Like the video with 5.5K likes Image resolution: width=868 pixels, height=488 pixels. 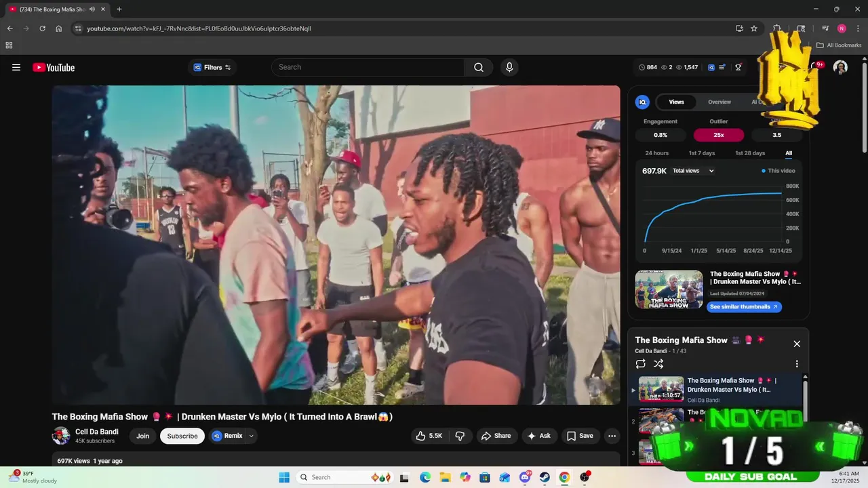[429, 436]
